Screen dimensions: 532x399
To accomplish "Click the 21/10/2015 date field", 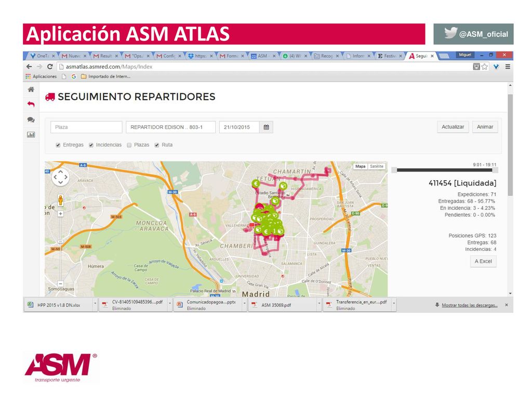I will 239,127.
